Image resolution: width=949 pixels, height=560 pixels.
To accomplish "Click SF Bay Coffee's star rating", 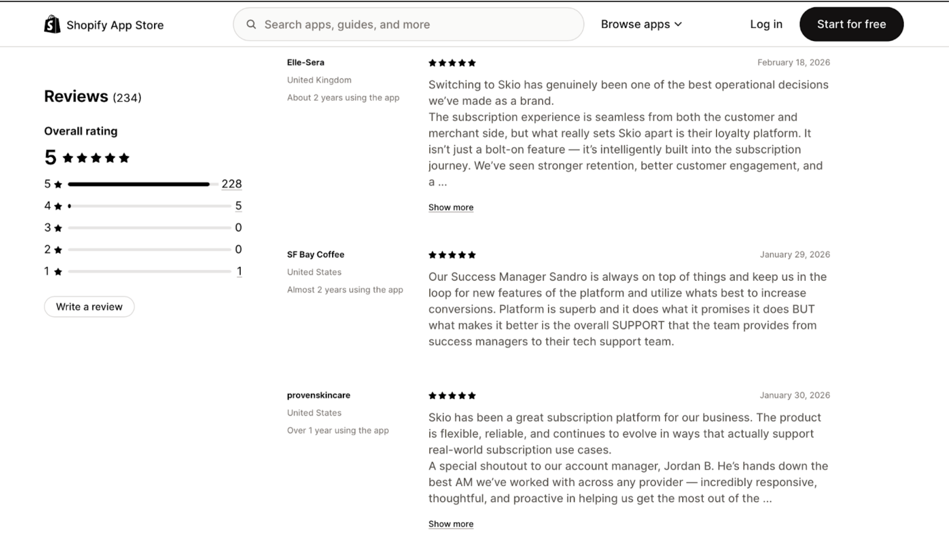I will [452, 255].
